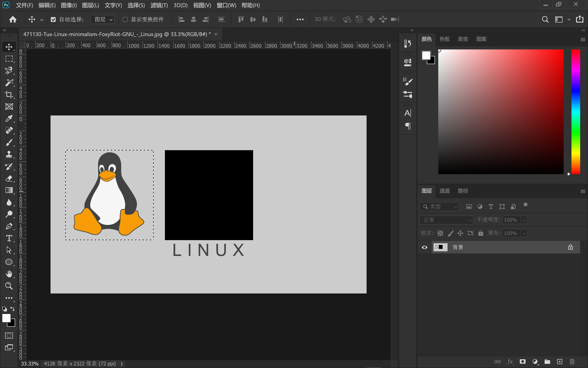Select the Dodge tool
This screenshot has width=588, height=368.
9,214
